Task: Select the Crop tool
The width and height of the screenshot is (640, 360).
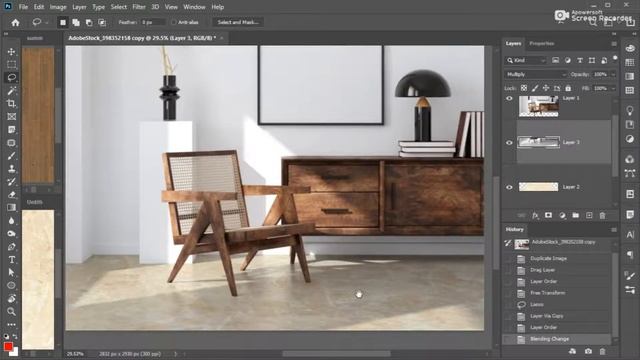Action: click(x=11, y=104)
